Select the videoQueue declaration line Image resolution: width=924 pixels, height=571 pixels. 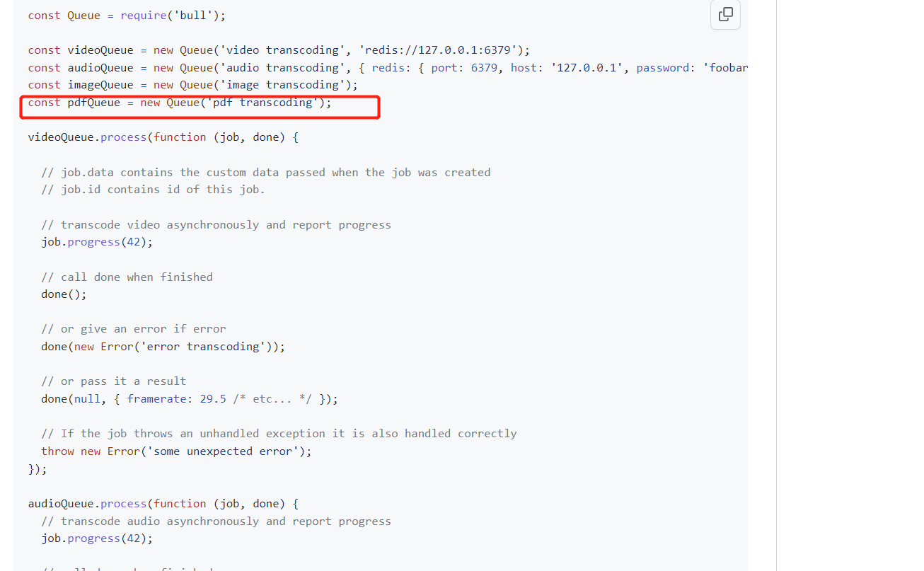pos(276,50)
